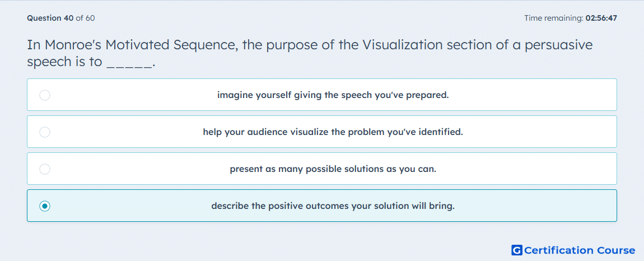Image resolution: width=644 pixels, height=261 pixels.
Task: Click the empty right side of the first answer card
Action: pyautogui.click(x=534, y=95)
